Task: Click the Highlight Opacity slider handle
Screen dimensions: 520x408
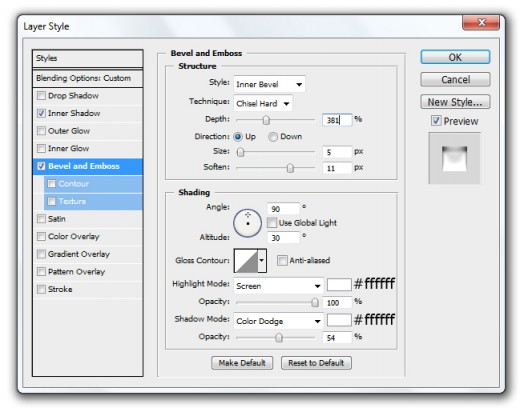Action: pyautogui.click(x=315, y=302)
